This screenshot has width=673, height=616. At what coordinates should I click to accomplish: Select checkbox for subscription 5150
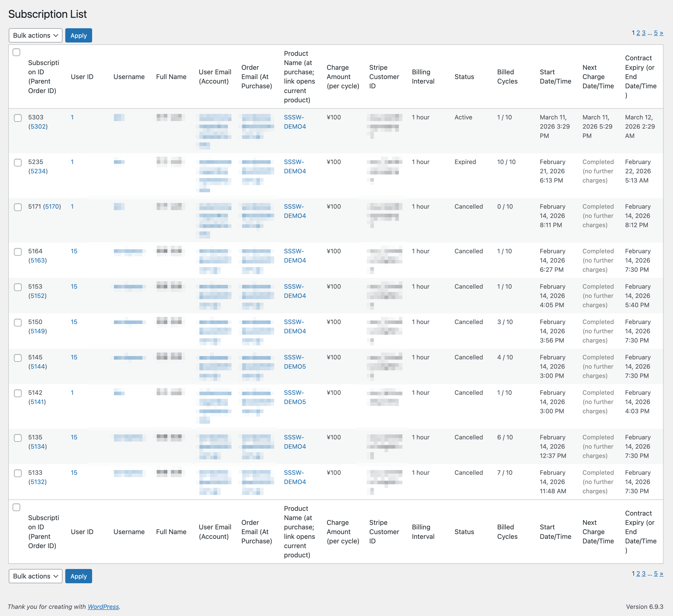[x=18, y=323]
